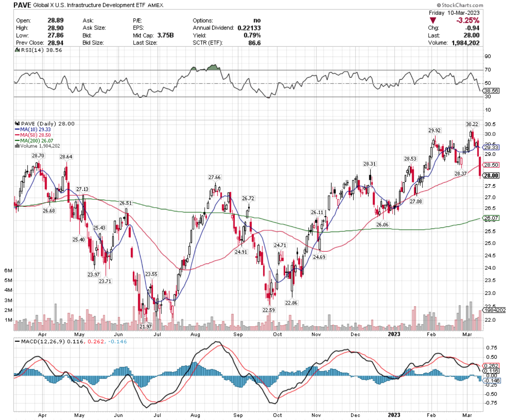Viewport: 509px width, 420px height.
Task: Click the High value 28.90
Action: (x=55, y=28)
